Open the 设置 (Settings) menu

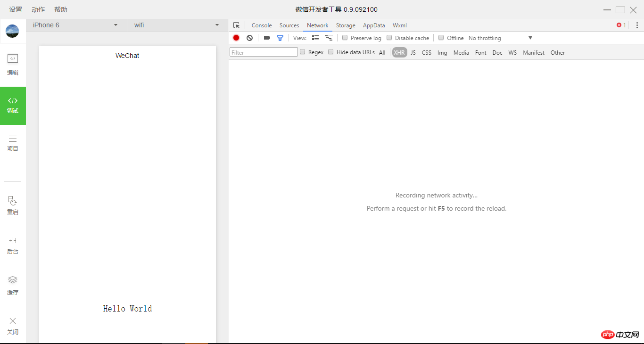[x=16, y=9]
